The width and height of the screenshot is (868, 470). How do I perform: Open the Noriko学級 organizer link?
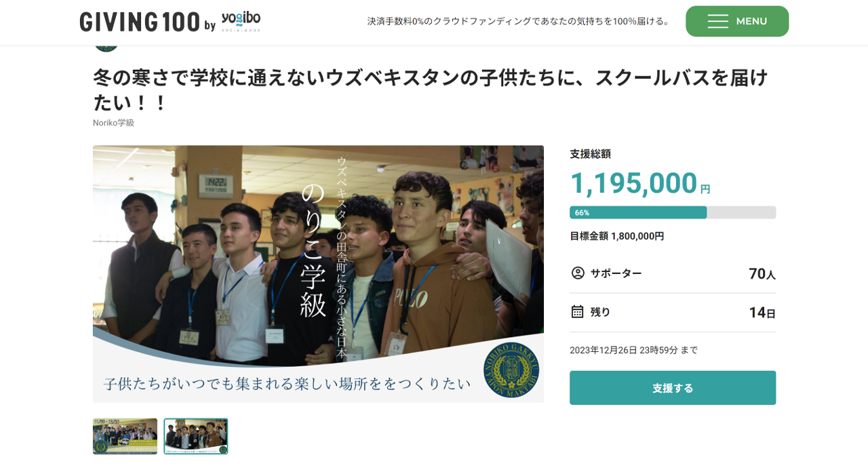tap(113, 123)
